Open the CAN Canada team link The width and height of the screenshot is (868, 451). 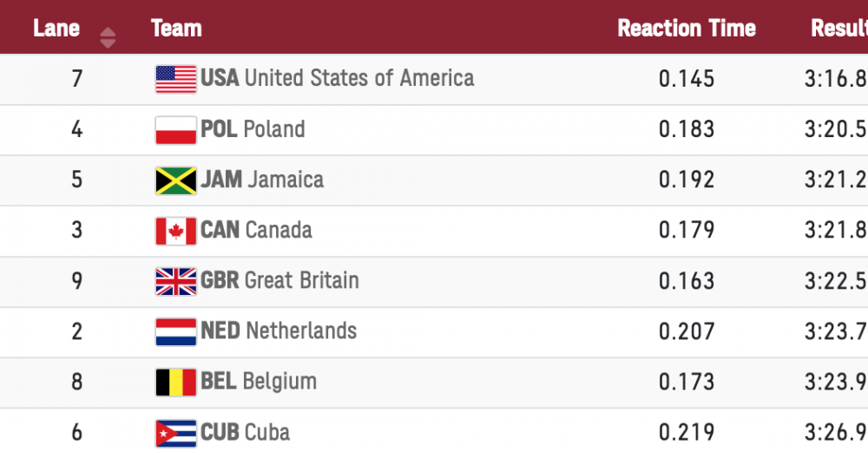256,231
